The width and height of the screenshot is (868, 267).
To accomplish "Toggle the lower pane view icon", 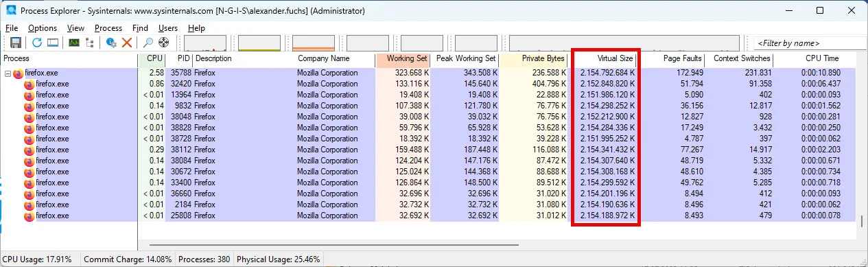I will (52, 43).
